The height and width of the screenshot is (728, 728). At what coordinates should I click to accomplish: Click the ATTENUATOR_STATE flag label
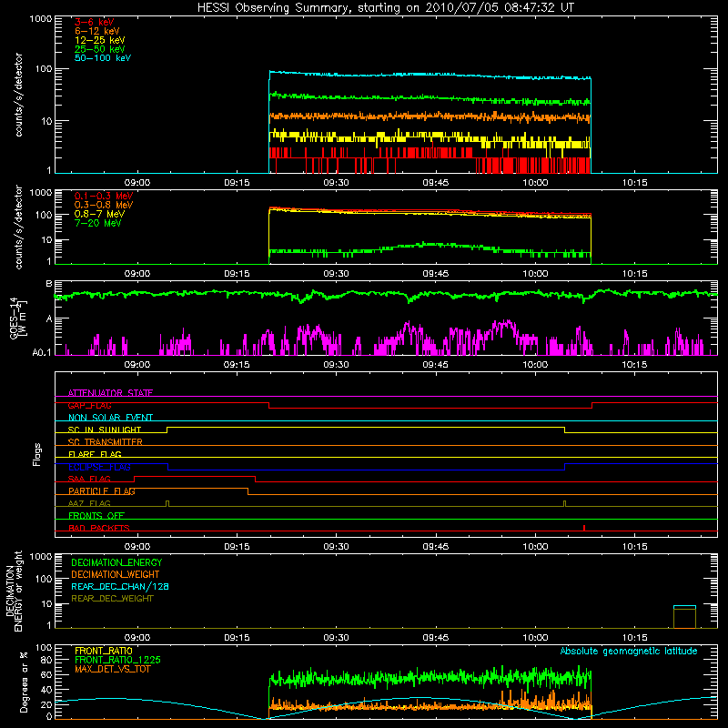point(110,393)
